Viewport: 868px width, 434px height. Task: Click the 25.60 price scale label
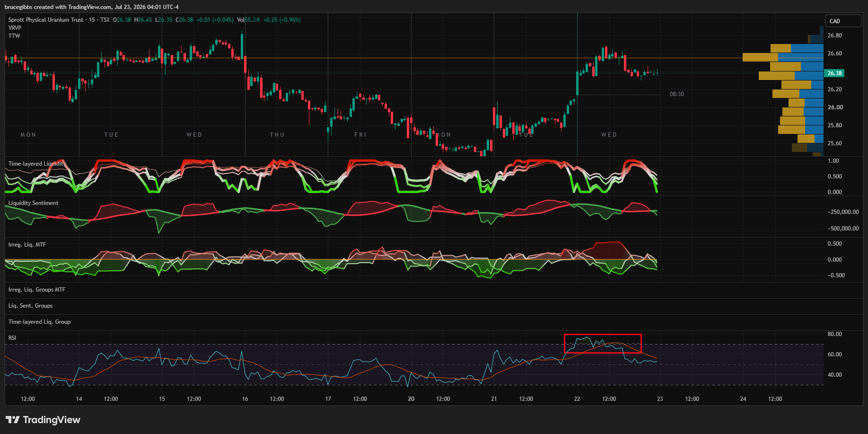click(834, 143)
